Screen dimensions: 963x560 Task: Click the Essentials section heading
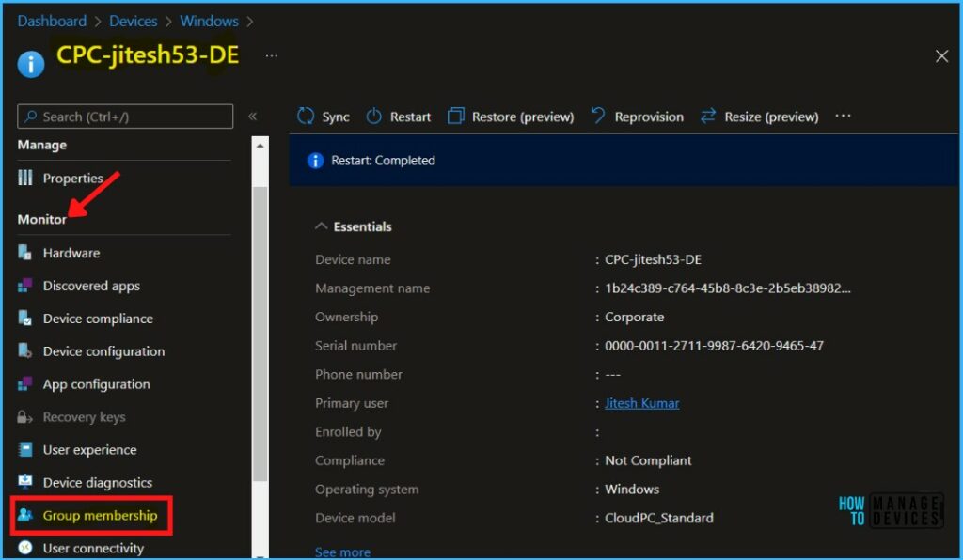coord(362,226)
